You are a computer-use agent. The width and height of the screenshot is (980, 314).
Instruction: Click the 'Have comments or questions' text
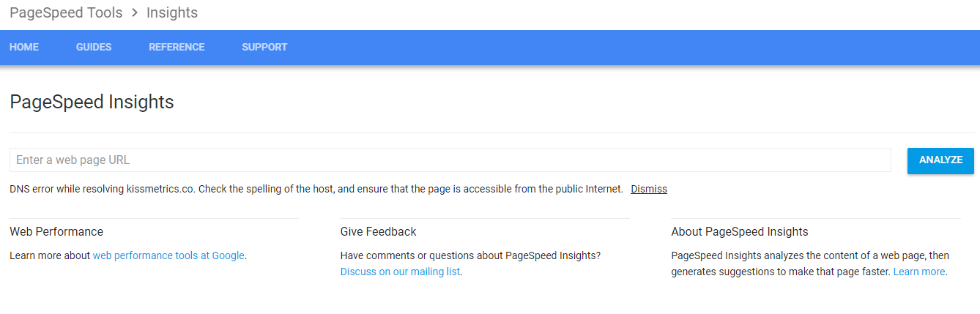[470, 255]
